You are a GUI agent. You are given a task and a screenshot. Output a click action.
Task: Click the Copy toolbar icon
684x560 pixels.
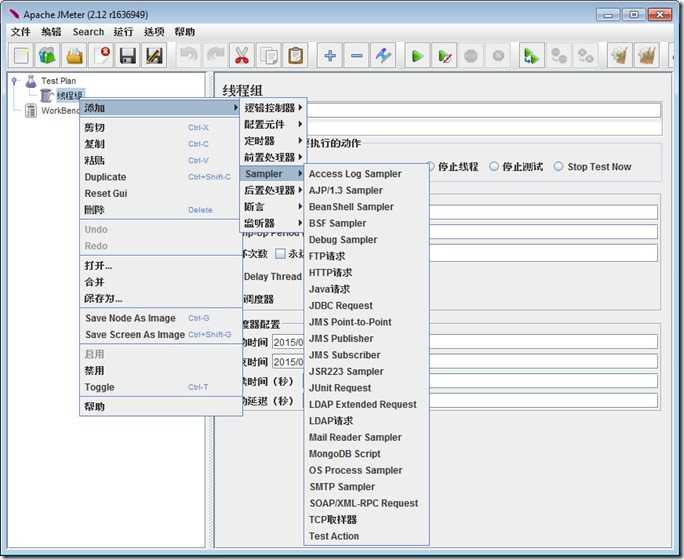269,55
